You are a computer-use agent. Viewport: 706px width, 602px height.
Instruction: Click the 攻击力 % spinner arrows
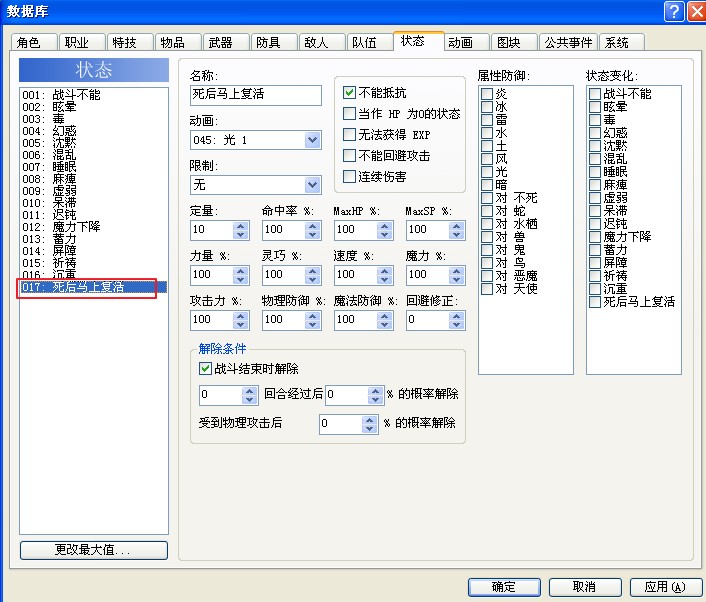241,320
